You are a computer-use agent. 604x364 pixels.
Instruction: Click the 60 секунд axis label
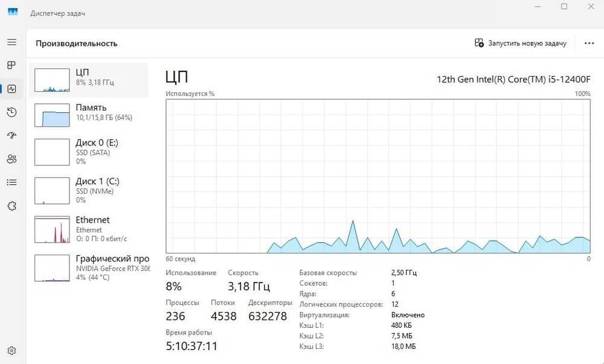(181, 259)
